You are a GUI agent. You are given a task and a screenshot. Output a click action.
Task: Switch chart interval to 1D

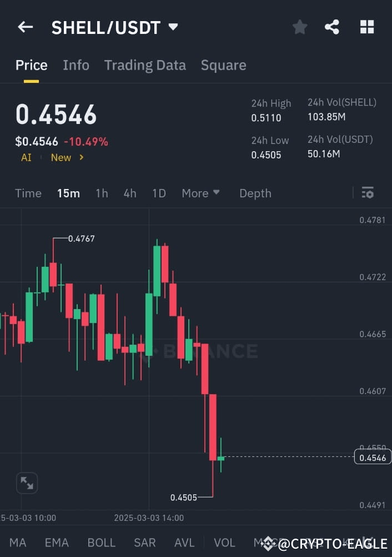coord(159,193)
